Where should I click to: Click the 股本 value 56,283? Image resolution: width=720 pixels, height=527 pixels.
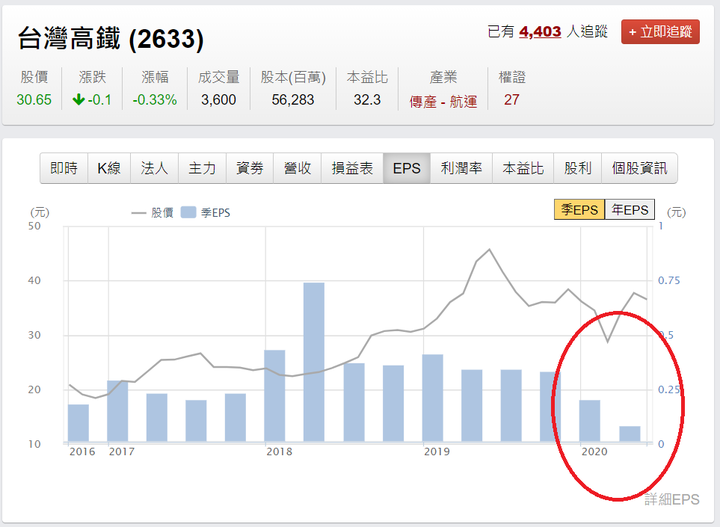pyautogui.click(x=293, y=100)
